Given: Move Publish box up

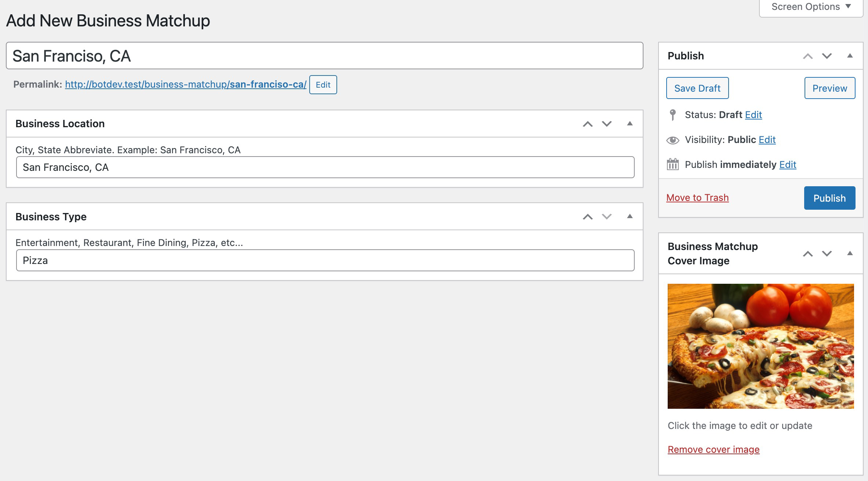Looking at the screenshot, I should [808, 56].
